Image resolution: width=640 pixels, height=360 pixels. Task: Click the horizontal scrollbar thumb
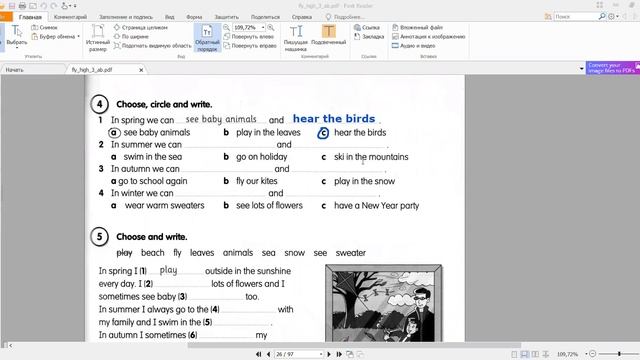[x=354, y=345]
